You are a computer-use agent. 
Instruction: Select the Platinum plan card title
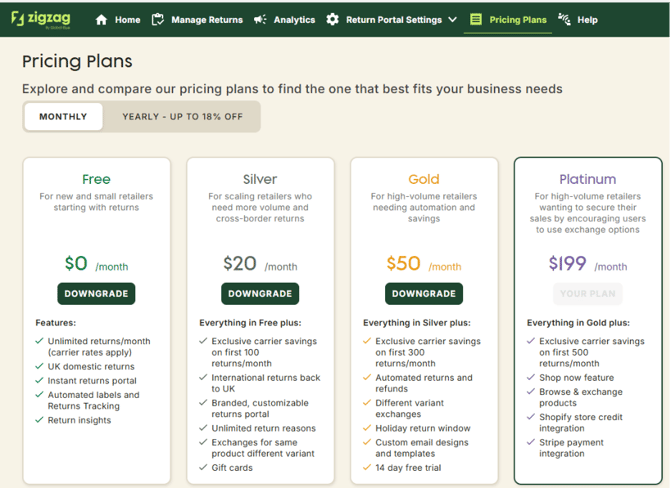coord(588,179)
